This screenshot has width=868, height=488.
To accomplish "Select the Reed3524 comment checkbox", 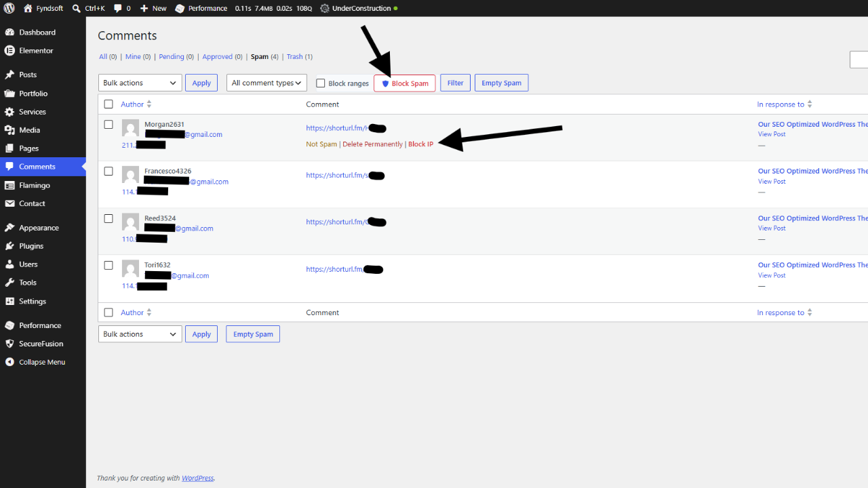I will point(108,218).
